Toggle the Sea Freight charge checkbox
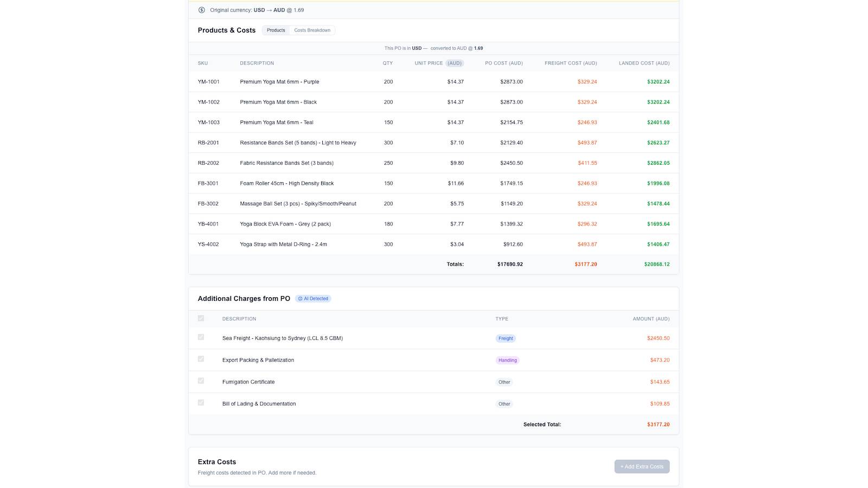Image resolution: width=868 pixels, height=488 pixels. pyautogui.click(x=201, y=337)
